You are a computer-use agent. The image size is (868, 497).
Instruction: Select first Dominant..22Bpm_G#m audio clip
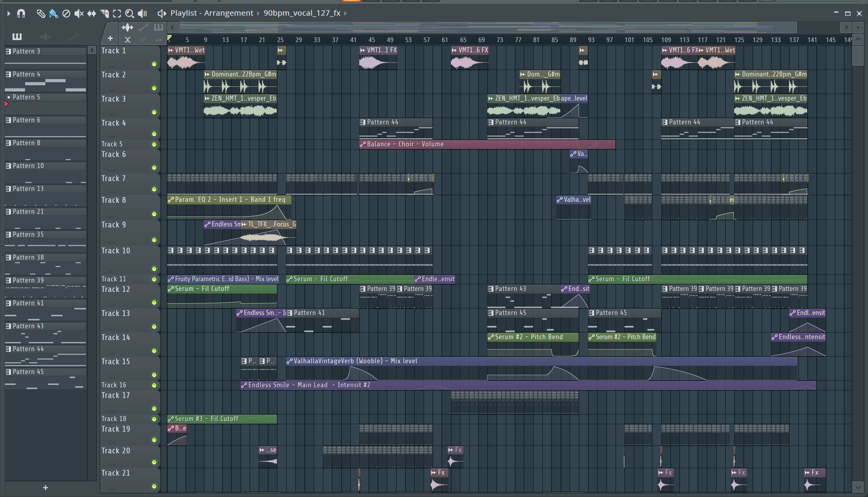pyautogui.click(x=241, y=82)
